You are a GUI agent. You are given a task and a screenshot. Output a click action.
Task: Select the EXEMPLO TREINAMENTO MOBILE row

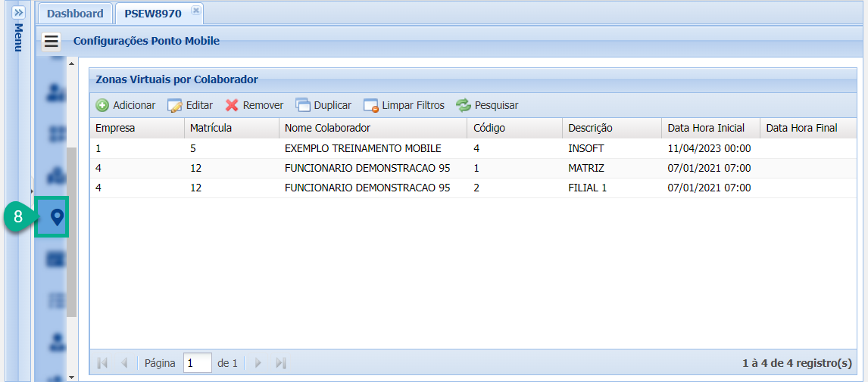click(x=473, y=148)
